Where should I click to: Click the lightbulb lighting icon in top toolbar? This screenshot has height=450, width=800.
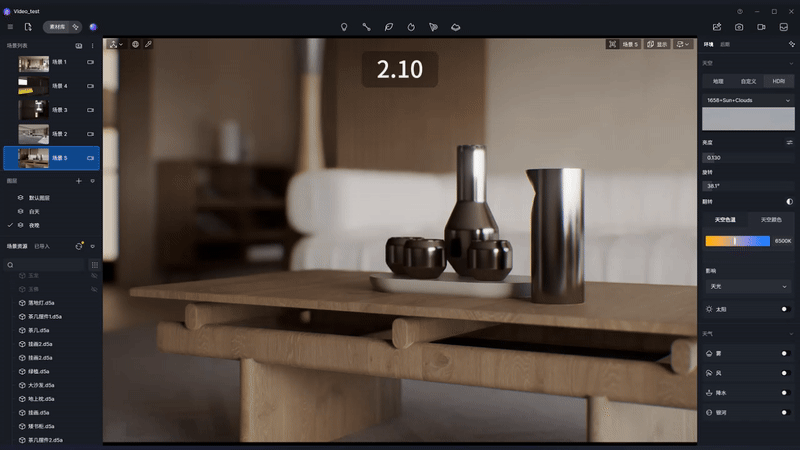(x=344, y=26)
